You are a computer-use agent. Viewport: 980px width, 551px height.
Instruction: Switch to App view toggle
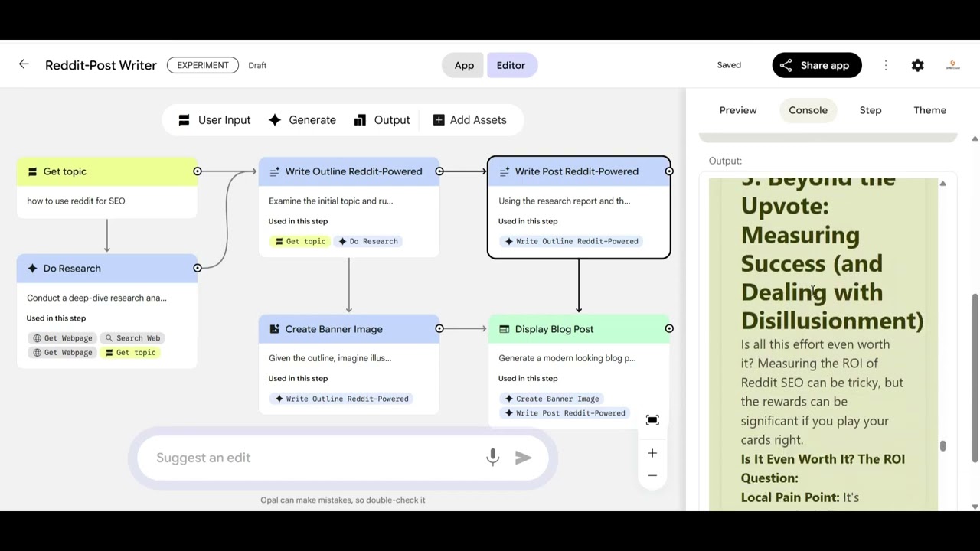[x=464, y=65]
